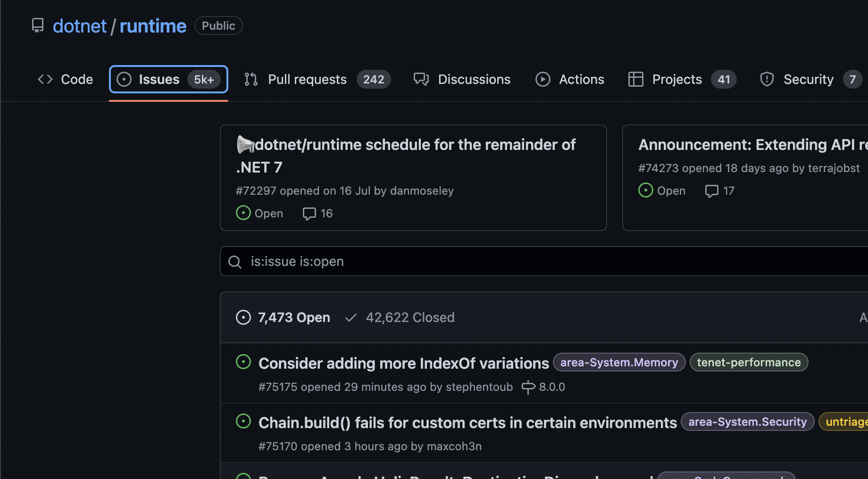Click open icon of Chain.build() issue

click(243, 421)
